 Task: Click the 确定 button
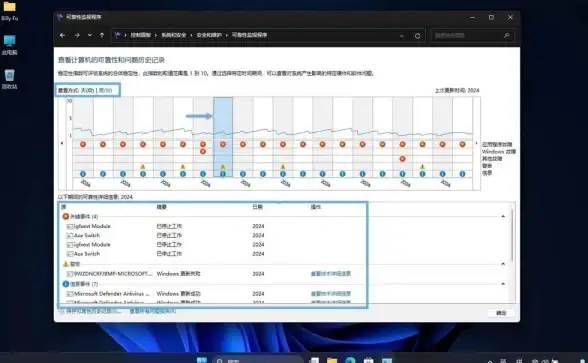[501, 313]
